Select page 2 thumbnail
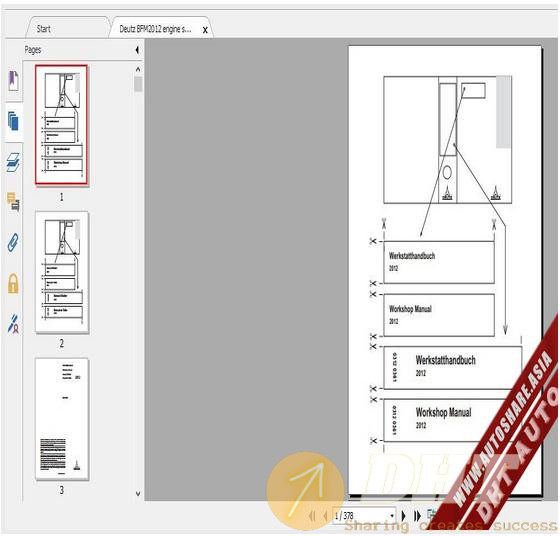The width and height of the screenshot is (560, 536). (x=62, y=272)
